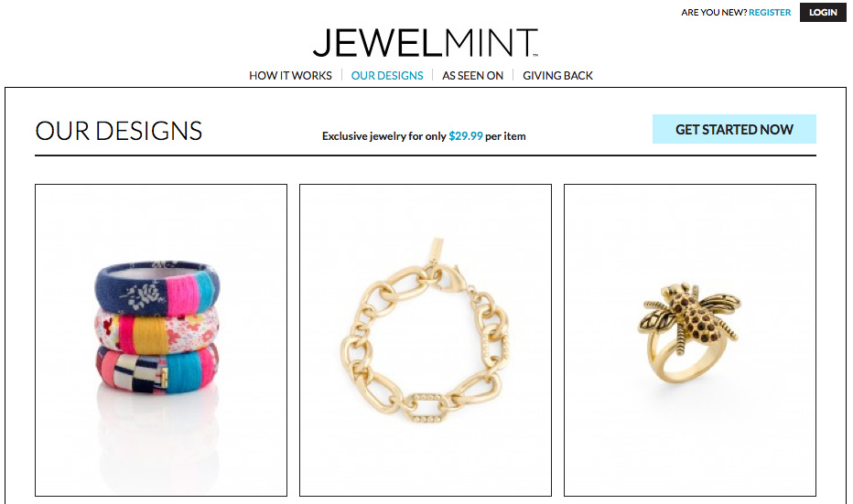
Task: Open the How It Works page
Action: coord(290,76)
